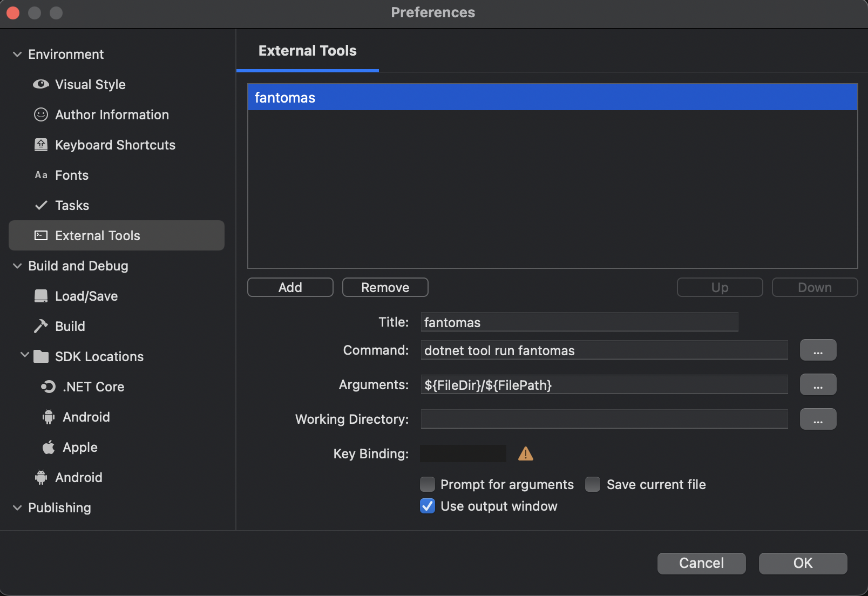Browse for the Working Directory path
Viewport: 868px width, 596px height.
pyautogui.click(x=818, y=419)
